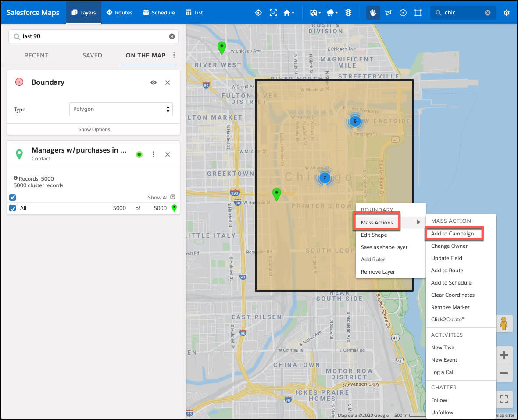The image size is (518, 420).
Task: Expand Show Options in Boundary card
Action: coord(94,129)
